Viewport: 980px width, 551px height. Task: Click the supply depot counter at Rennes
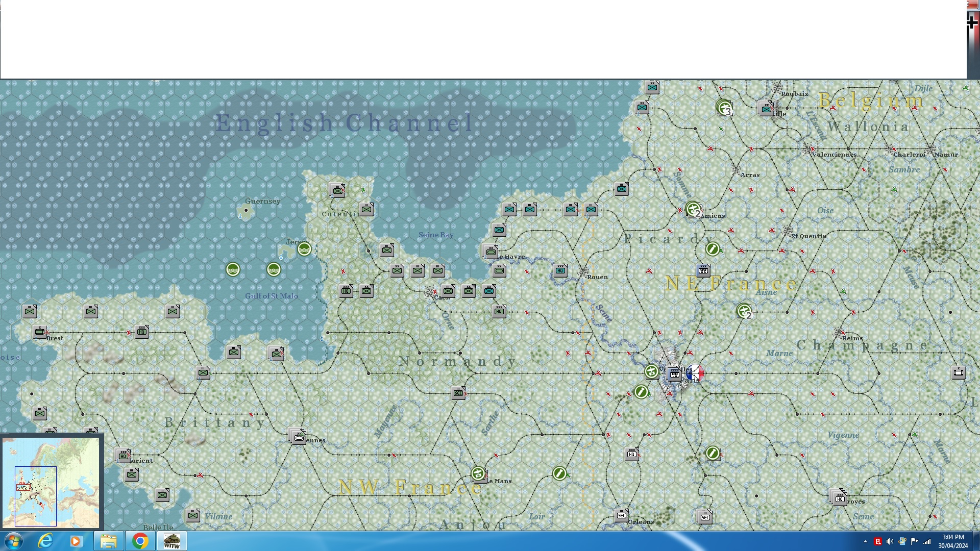pos(299,436)
